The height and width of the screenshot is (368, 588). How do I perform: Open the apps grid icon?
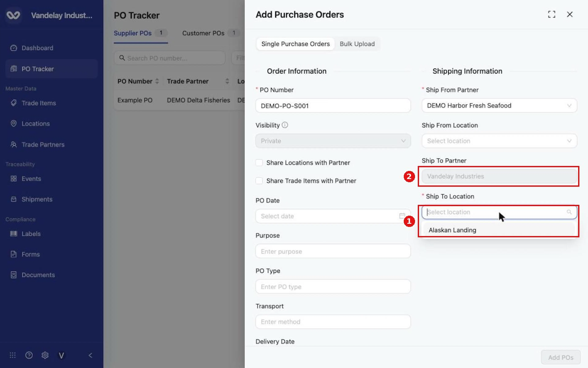tap(13, 355)
